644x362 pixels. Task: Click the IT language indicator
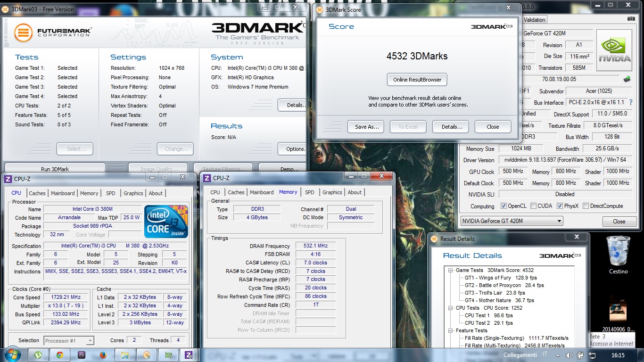(545, 354)
